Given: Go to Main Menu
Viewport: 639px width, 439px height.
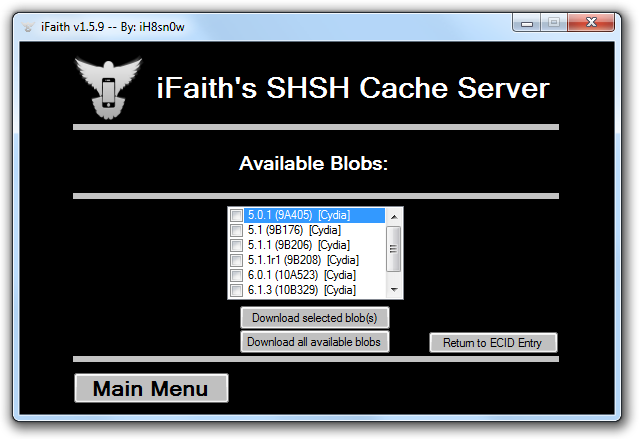Looking at the screenshot, I should click(x=151, y=389).
